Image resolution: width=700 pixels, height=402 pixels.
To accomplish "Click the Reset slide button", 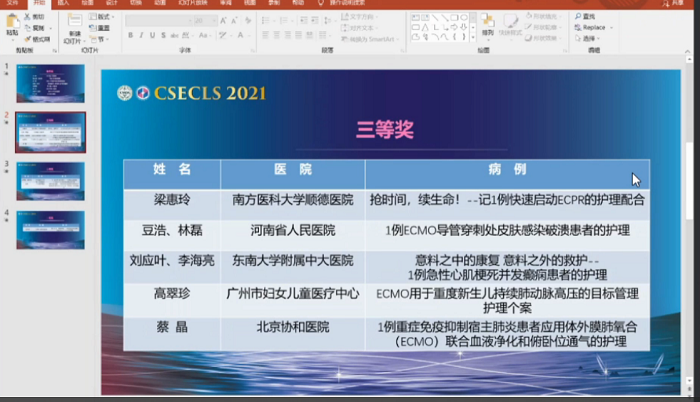I will pos(101,28).
